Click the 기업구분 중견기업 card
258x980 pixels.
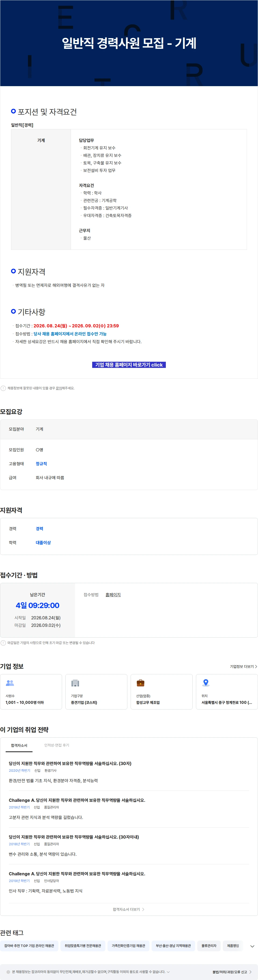tap(96, 692)
